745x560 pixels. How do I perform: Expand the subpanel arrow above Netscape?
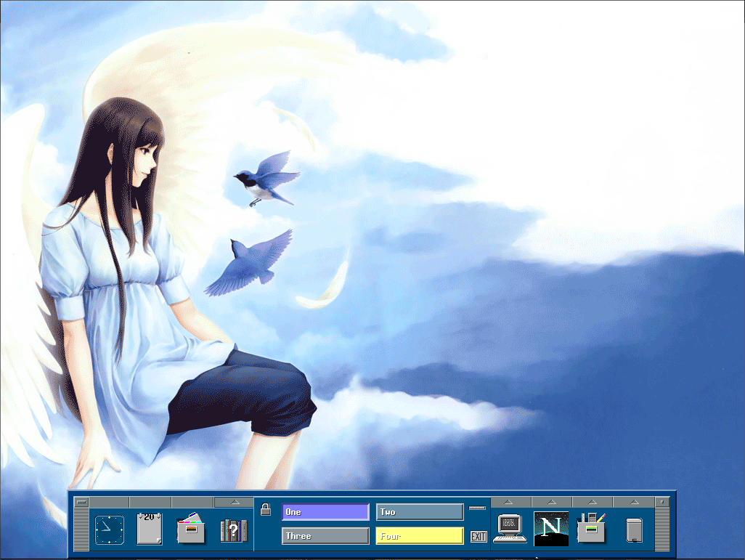(x=551, y=502)
